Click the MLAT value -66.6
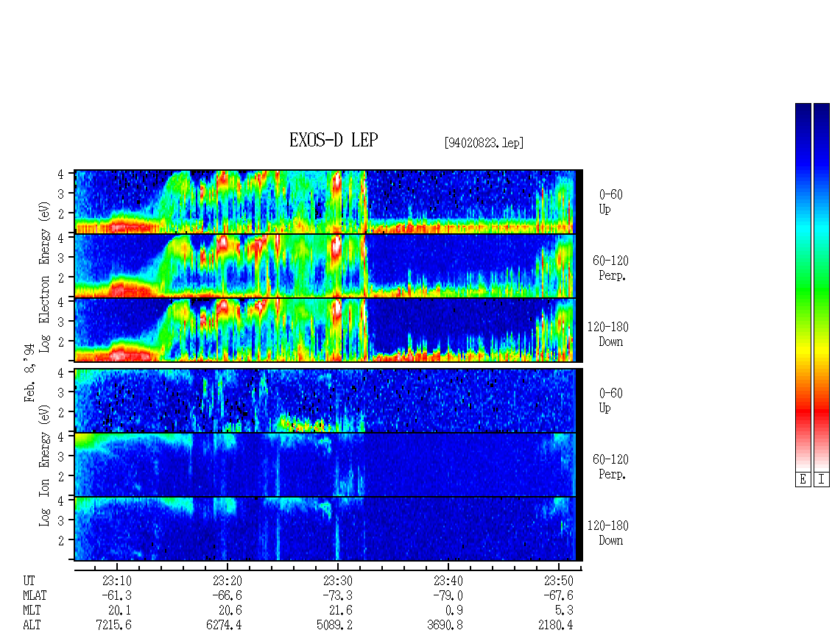The image size is (832, 644). pos(227,595)
